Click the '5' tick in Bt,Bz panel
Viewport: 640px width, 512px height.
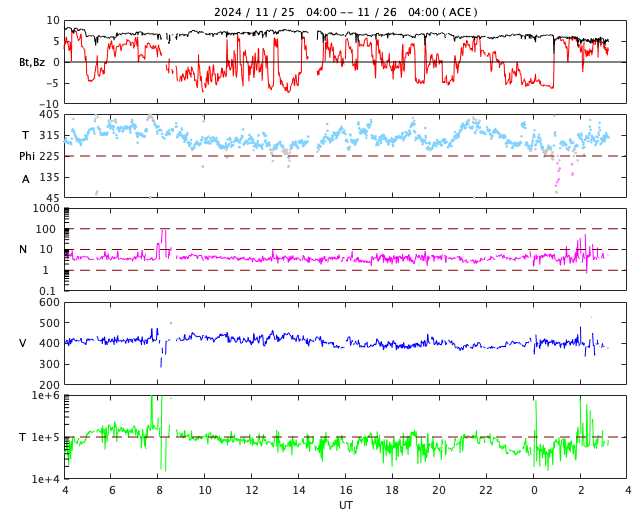[x=56, y=41]
